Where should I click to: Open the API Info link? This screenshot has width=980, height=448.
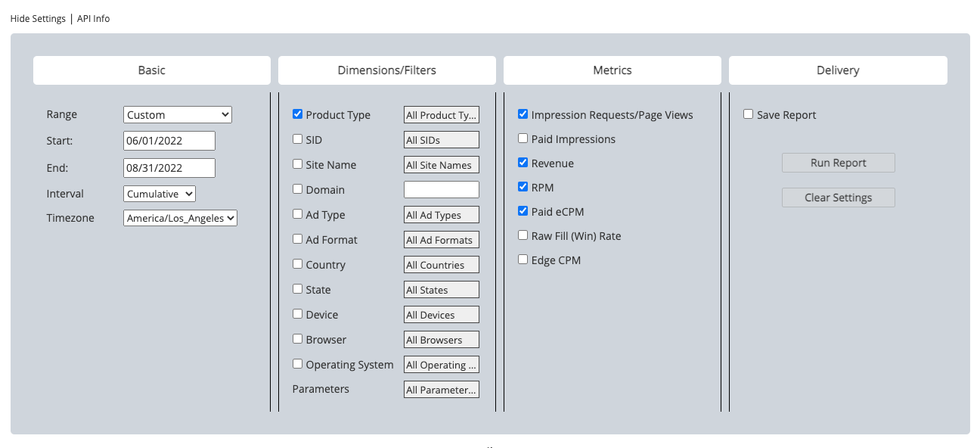93,18
